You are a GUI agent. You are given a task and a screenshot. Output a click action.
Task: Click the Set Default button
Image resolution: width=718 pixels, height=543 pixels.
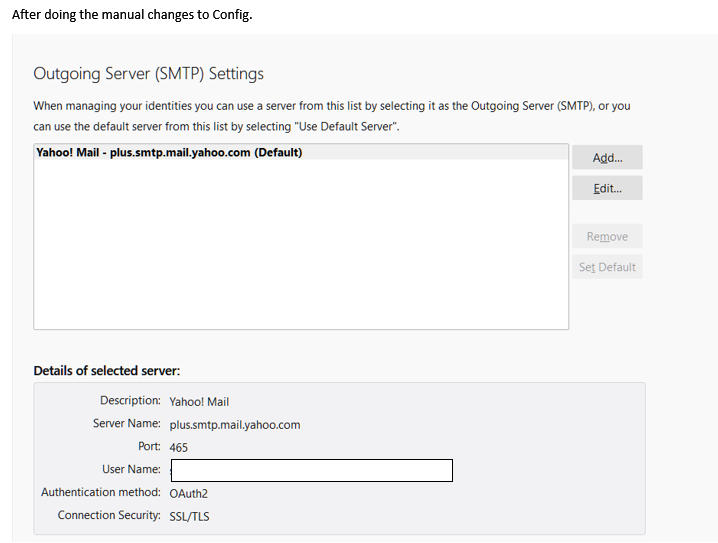607,267
